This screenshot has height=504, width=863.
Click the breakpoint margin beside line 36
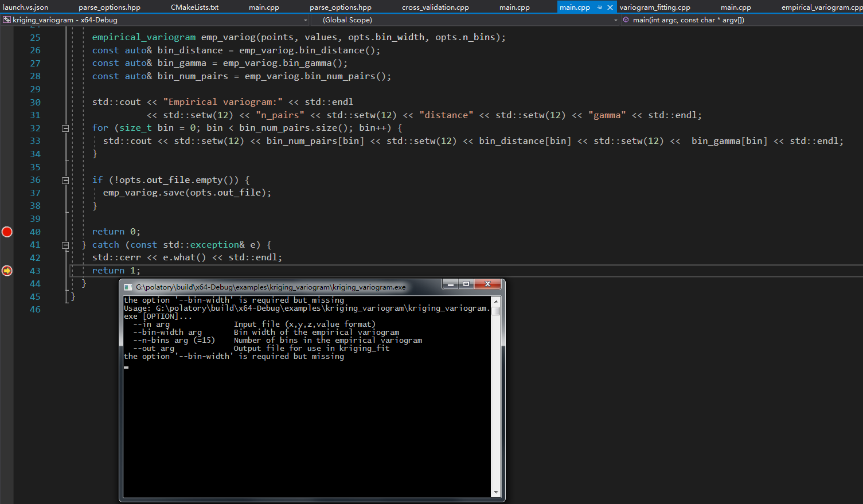click(7, 179)
